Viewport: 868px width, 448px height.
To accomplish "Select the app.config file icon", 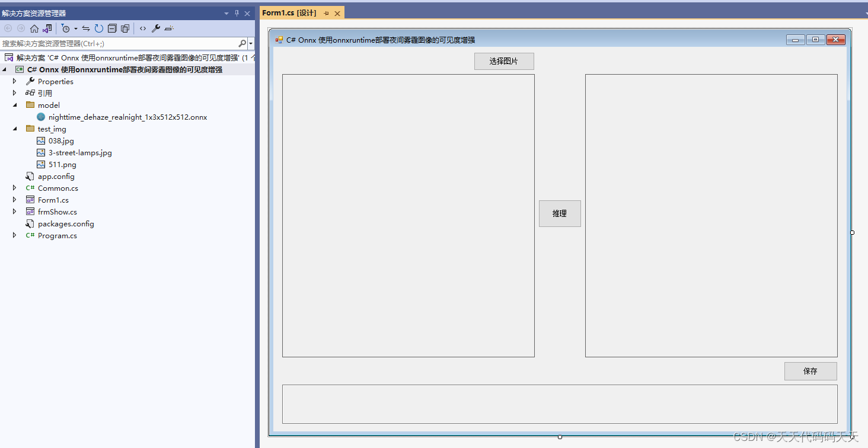I will [x=30, y=176].
